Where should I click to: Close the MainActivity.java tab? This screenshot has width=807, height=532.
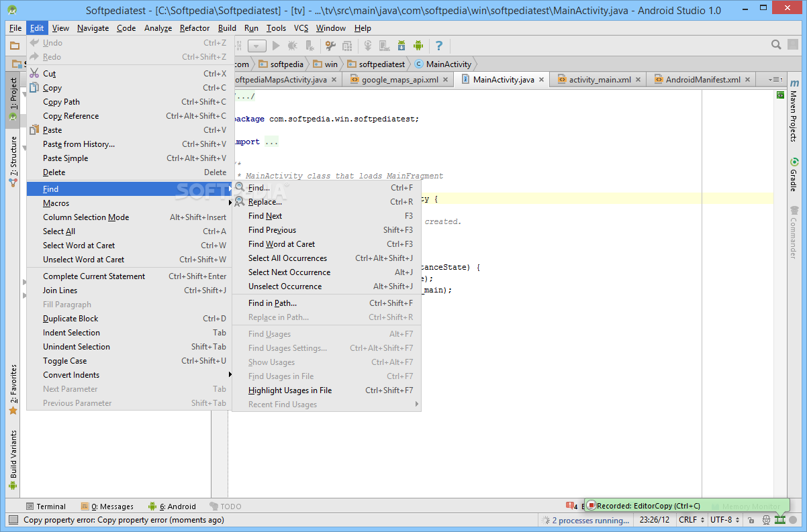[x=542, y=80]
